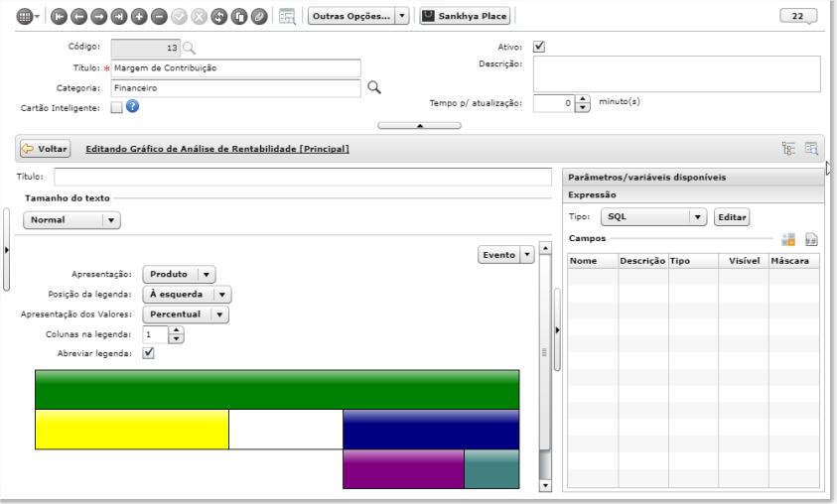
Task: Select the dark blue chart segment
Action: (431, 430)
